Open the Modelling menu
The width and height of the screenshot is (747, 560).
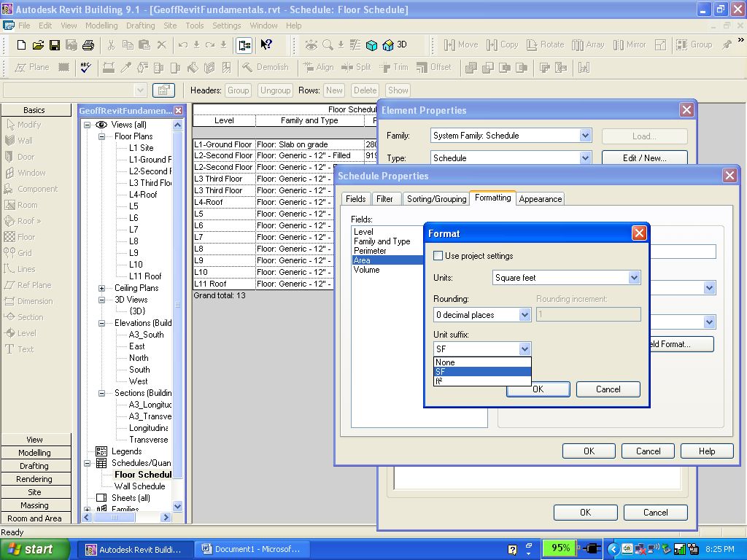(x=101, y=26)
